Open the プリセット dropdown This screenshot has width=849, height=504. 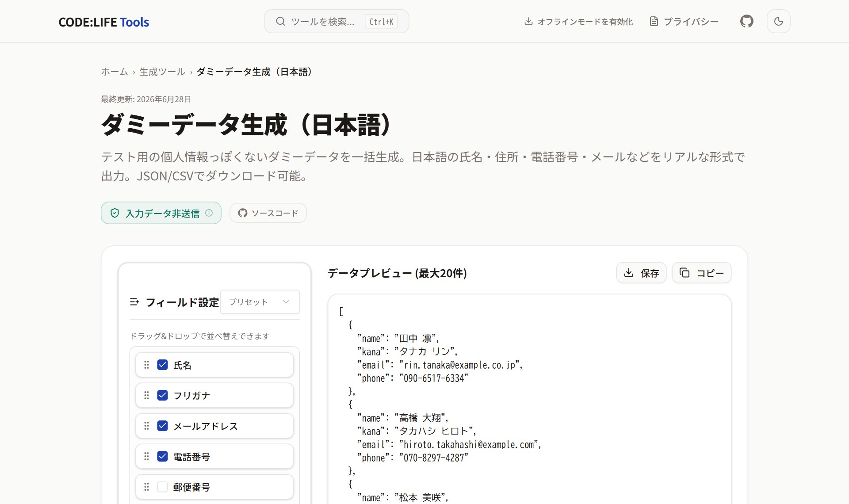point(260,302)
